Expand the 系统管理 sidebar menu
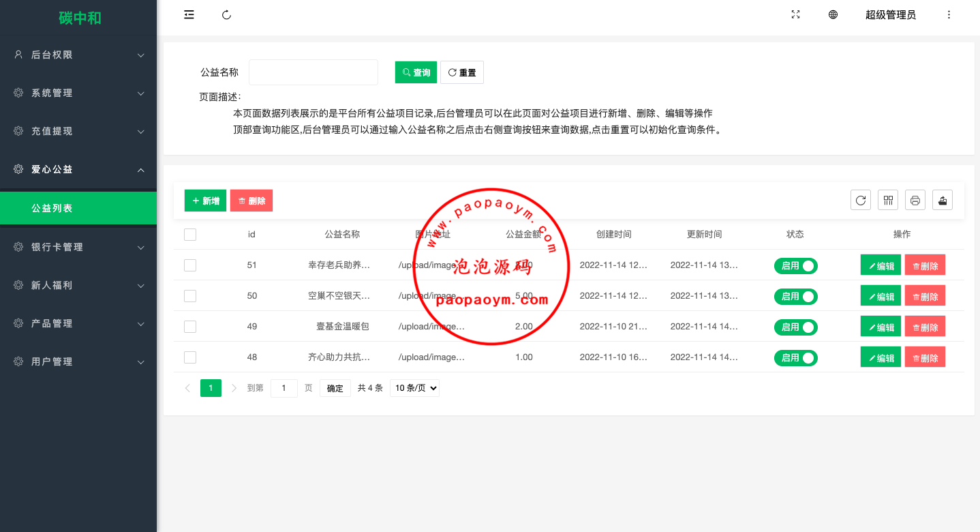The height and width of the screenshot is (532, 980). point(78,93)
